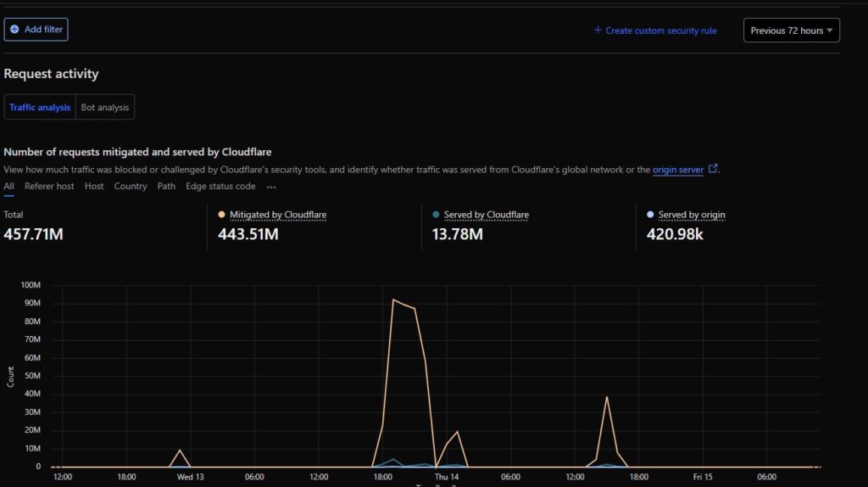868x487 pixels.
Task: Show breakdown by Path
Action: (166, 187)
